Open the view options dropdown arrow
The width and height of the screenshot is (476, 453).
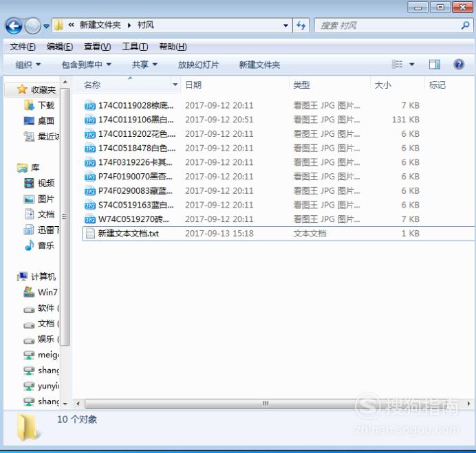pyautogui.click(x=412, y=65)
